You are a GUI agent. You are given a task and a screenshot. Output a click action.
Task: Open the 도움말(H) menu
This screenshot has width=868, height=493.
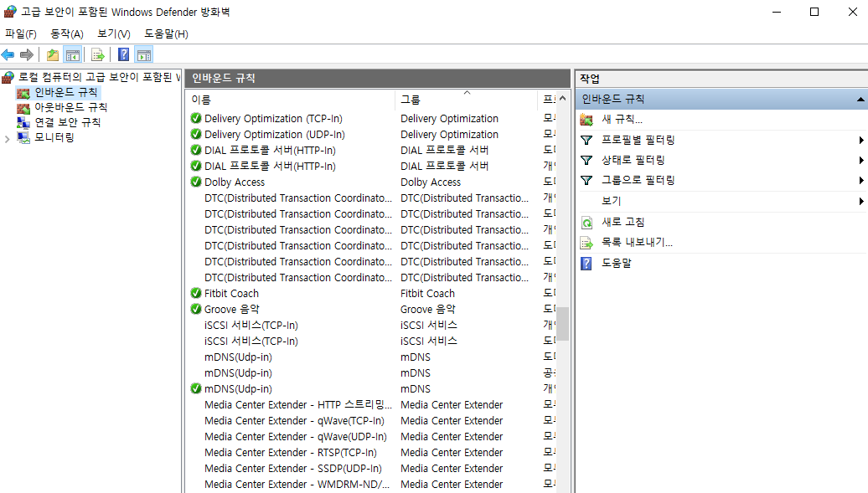point(166,34)
